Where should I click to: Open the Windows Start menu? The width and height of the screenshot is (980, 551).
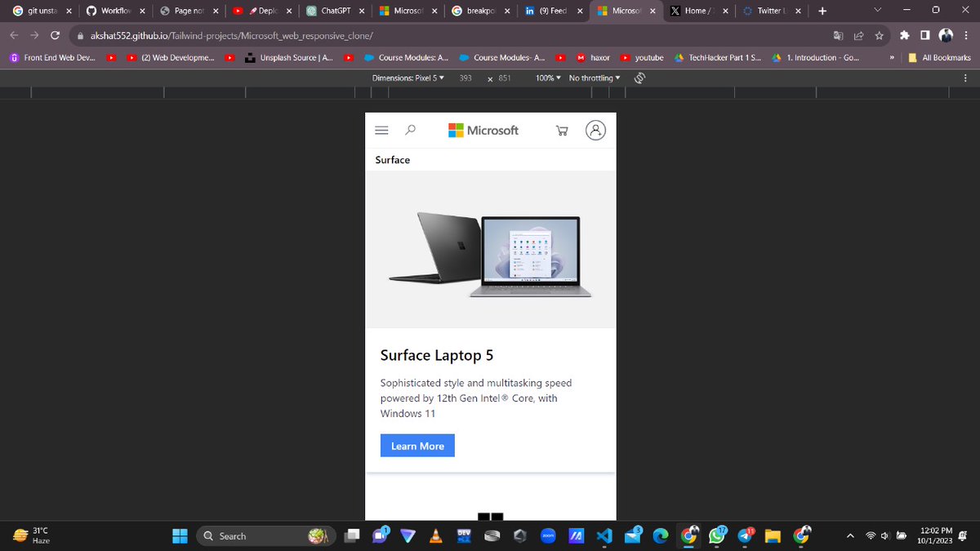click(x=180, y=535)
